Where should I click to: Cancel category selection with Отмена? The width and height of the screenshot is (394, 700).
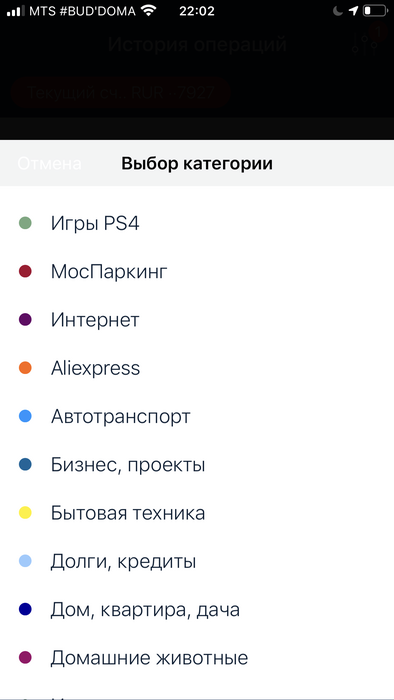coord(50,163)
